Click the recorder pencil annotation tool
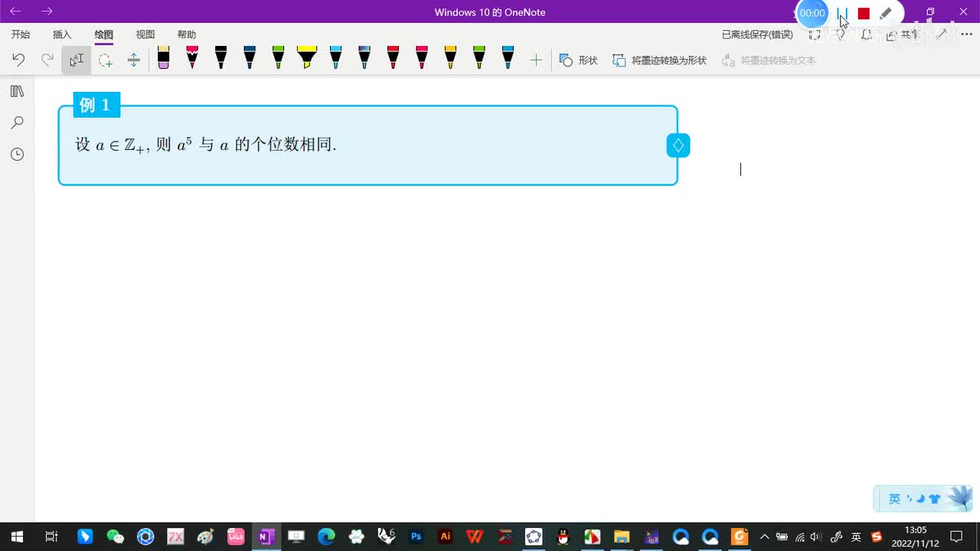This screenshot has height=551, width=980. point(886,13)
